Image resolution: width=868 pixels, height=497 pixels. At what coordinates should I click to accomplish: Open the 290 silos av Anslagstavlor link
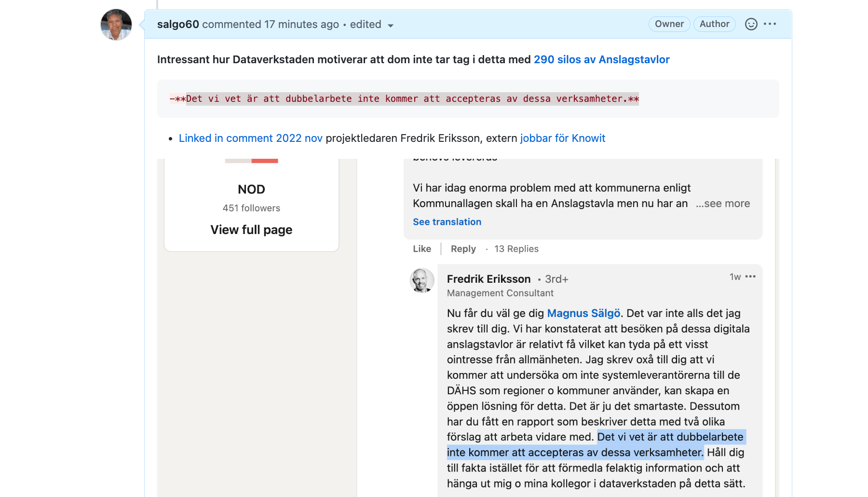click(x=601, y=59)
